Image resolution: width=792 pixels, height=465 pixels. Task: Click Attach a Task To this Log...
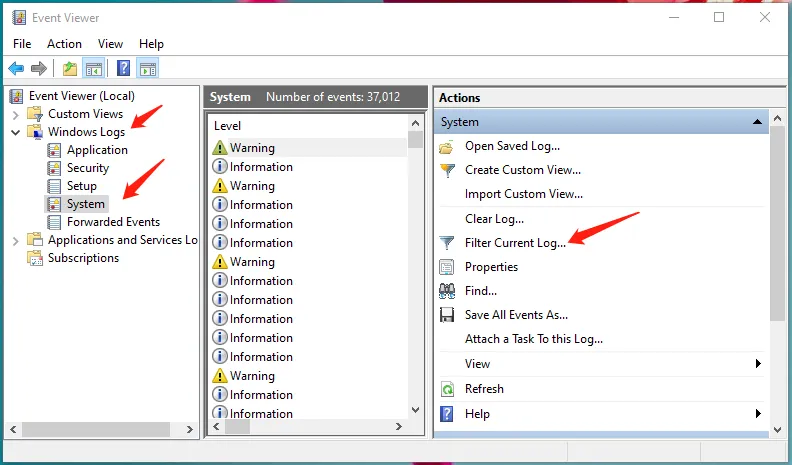pyautogui.click(x=534, y=339)
